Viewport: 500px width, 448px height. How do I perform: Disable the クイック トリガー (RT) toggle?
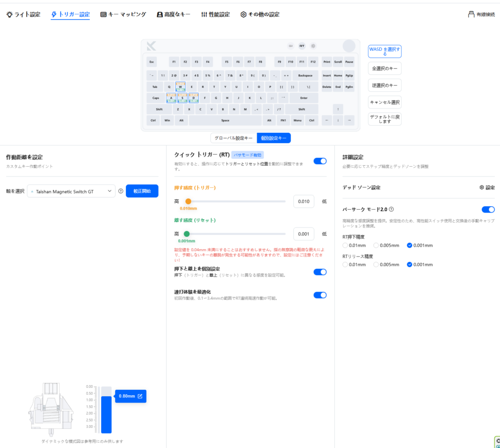point(320,161)
